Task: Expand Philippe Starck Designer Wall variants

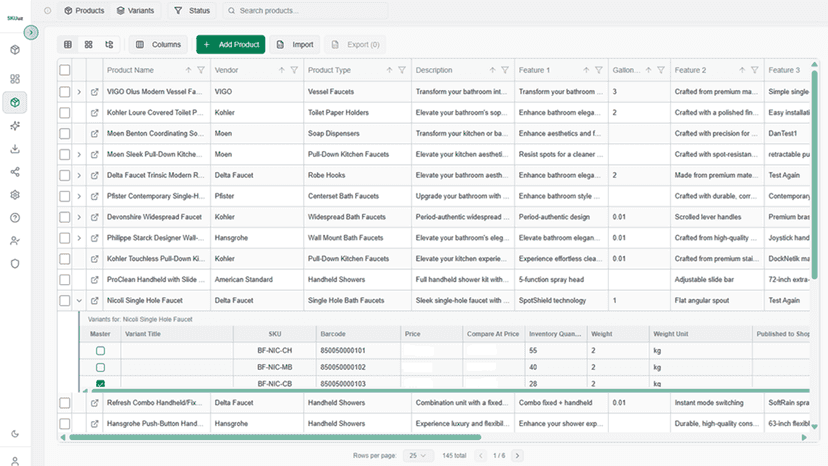Action: click(x=79, y=238)
